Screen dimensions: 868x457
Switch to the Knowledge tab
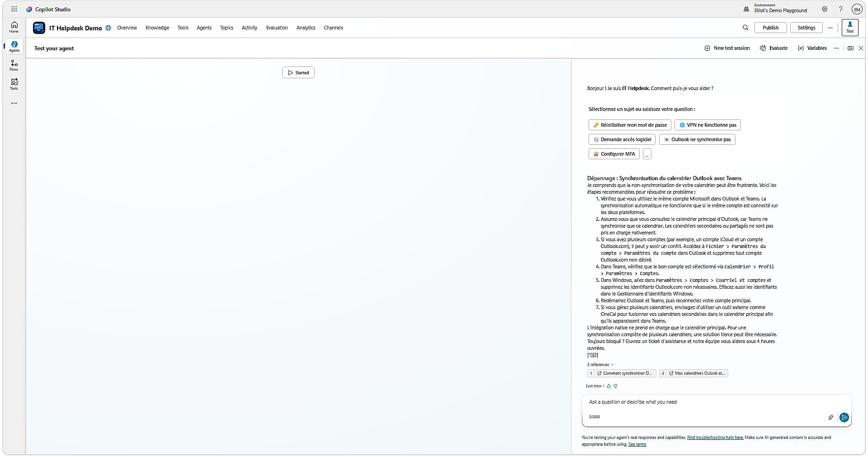pos(157,28)
